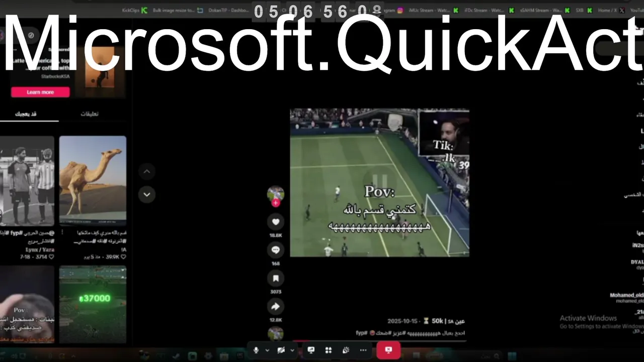Image resolution: width=644 pixels, height=362 pixels.
Task: Click the #fyp hashtag in the caption
Action: click(361, 333)
